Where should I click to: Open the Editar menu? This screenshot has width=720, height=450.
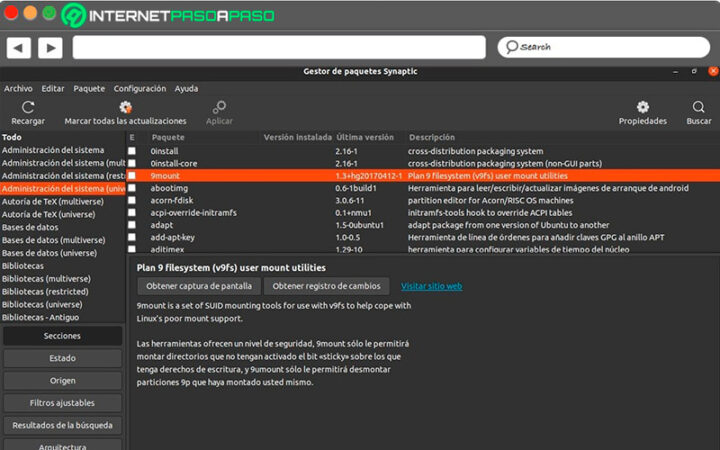tap(53, 89)
